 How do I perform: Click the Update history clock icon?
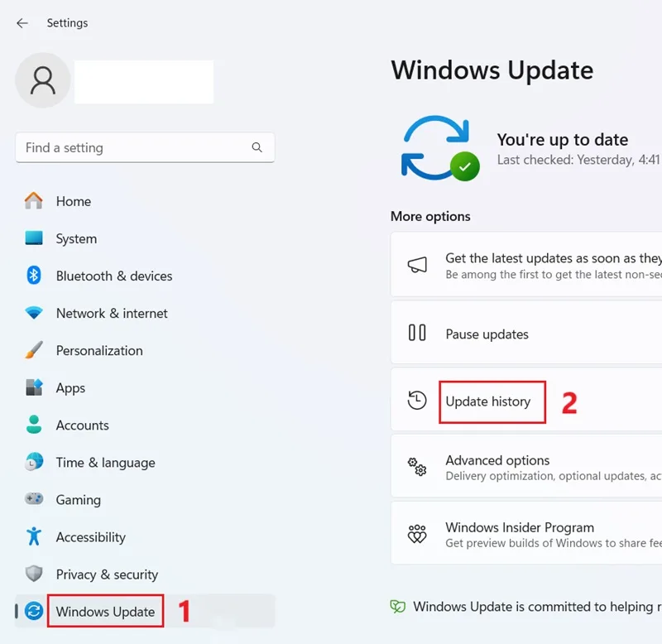(417, 401)
